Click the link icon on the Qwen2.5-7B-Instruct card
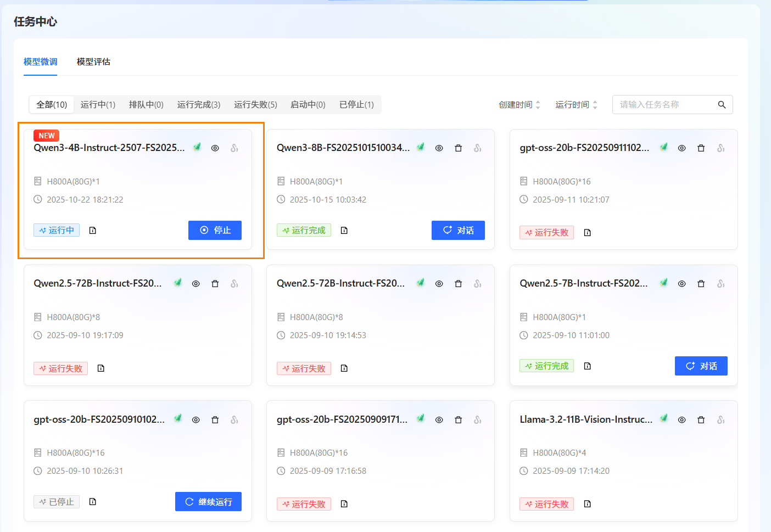This screenshot has height=532, width=771. (720, 284)
